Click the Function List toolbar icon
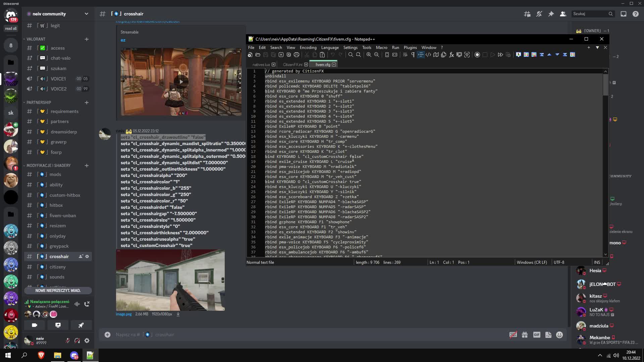Screen dimensions: 644x362 click(451, 55)
